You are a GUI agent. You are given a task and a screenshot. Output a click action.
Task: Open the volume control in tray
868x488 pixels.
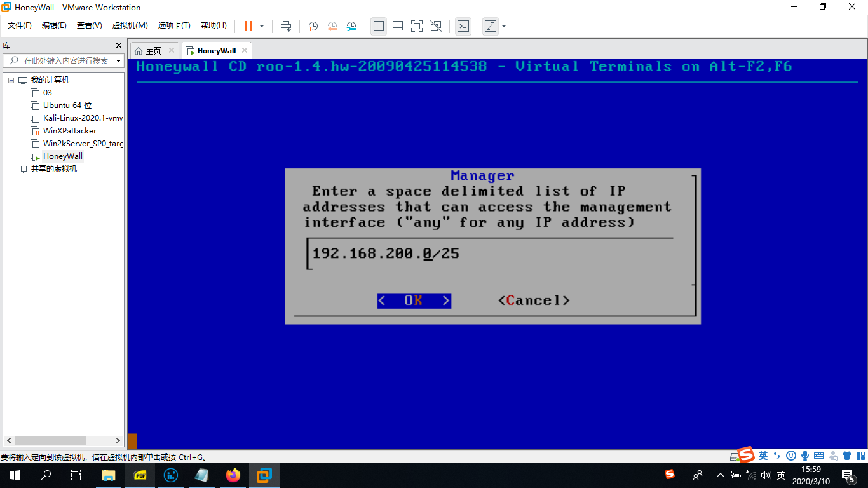pos(766,475)
